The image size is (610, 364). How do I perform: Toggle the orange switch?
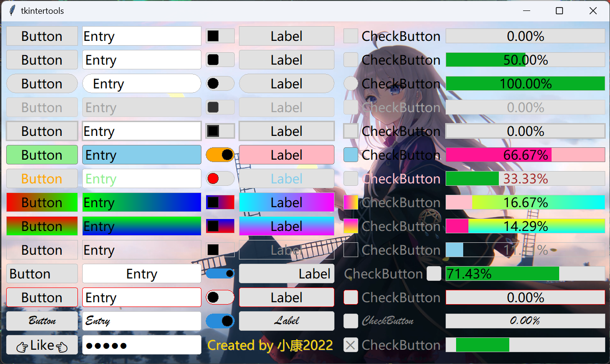point(220,155)
